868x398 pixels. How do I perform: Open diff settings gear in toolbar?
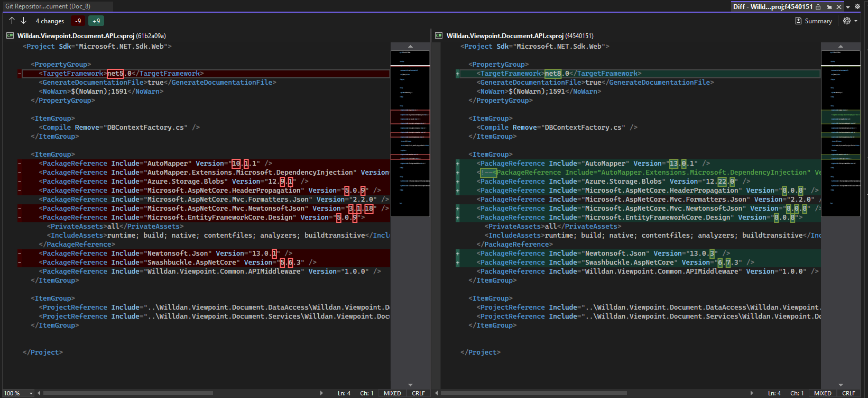coord(847,21)
